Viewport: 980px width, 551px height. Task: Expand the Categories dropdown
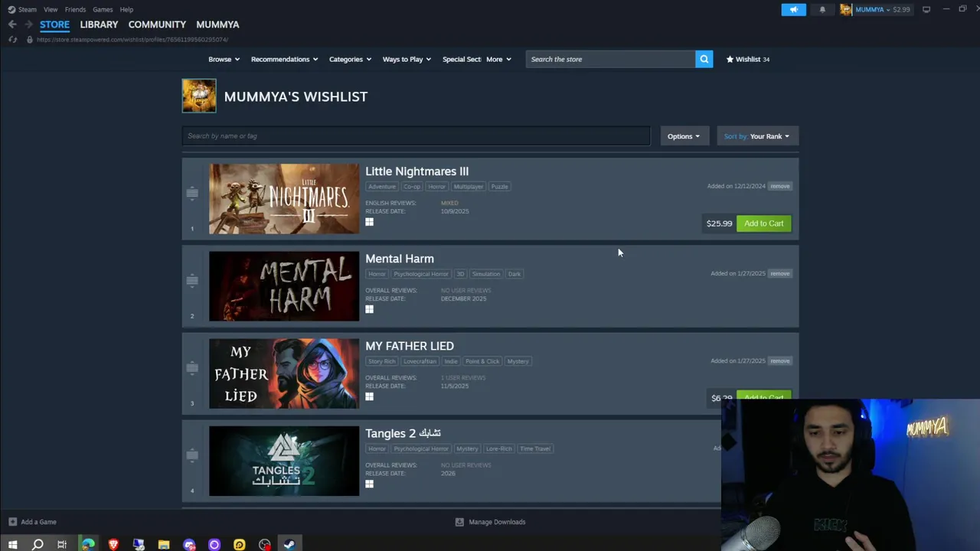(350, 59)
